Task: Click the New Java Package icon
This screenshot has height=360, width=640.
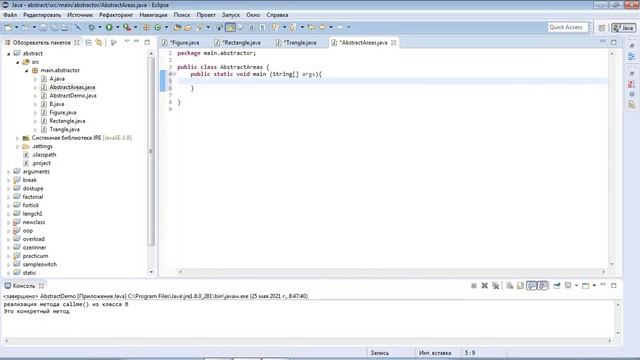Action: point(146,27)
